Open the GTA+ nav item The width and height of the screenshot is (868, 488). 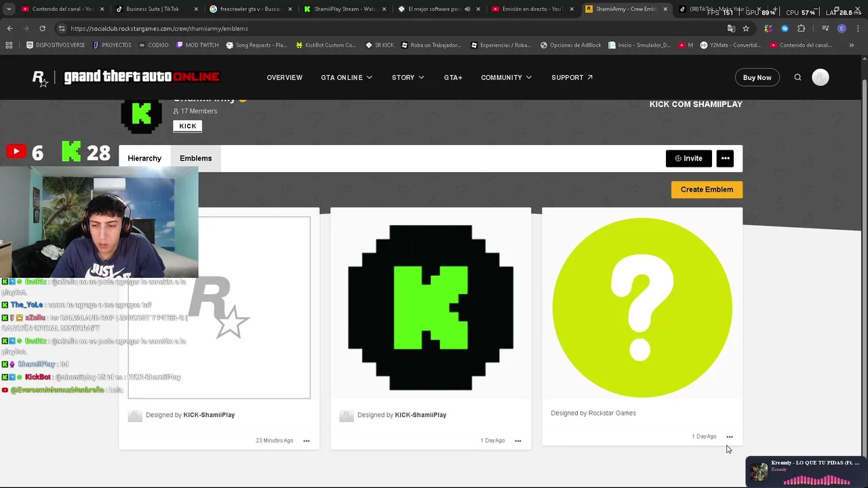(453, 77)
